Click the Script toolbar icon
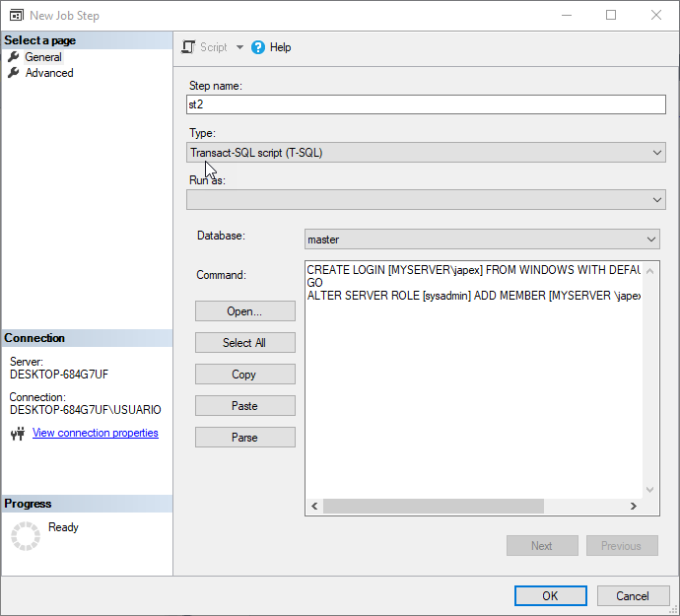 click(189, 47)
